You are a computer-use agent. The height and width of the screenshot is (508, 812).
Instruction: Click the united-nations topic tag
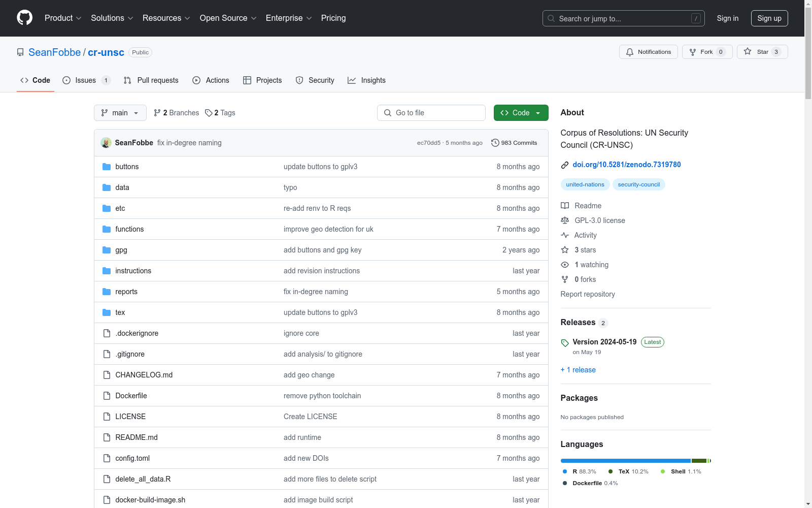585,184
